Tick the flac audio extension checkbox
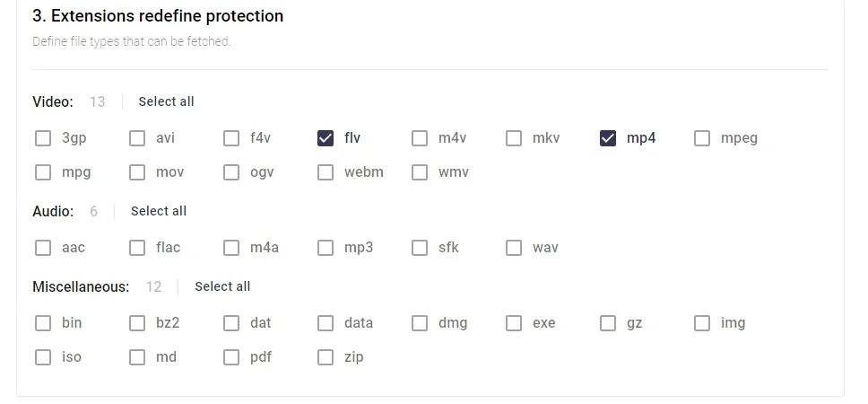868x404 pixels. click(137, 248)
